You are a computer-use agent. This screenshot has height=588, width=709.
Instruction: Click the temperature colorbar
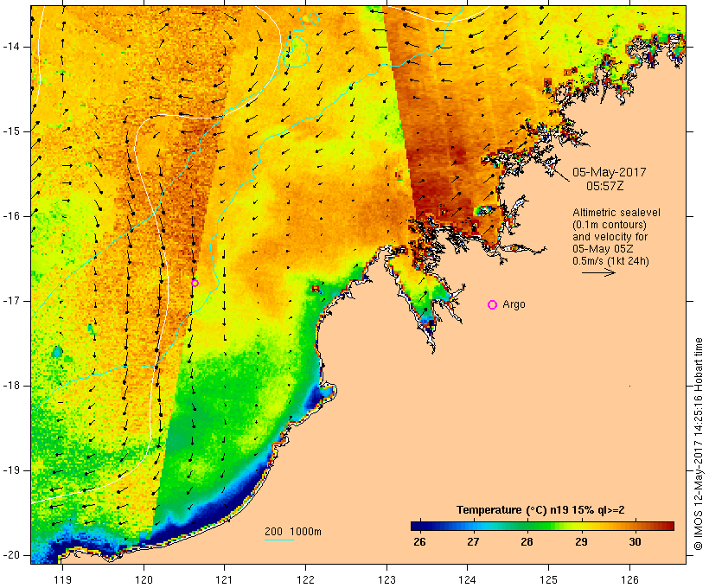click(543, 526)
